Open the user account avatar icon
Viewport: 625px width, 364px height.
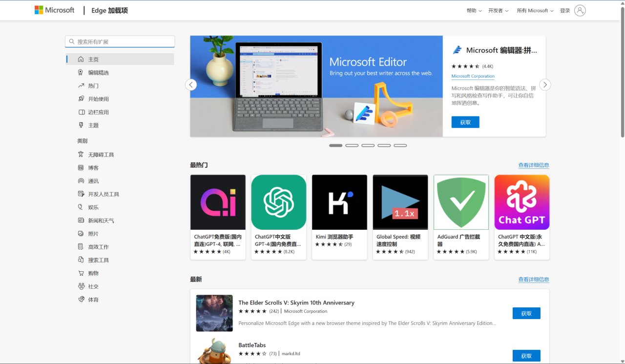[580, 10]
